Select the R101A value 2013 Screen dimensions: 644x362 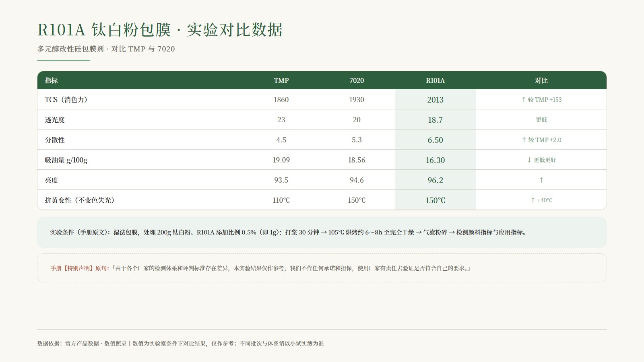tap(436, 99)
